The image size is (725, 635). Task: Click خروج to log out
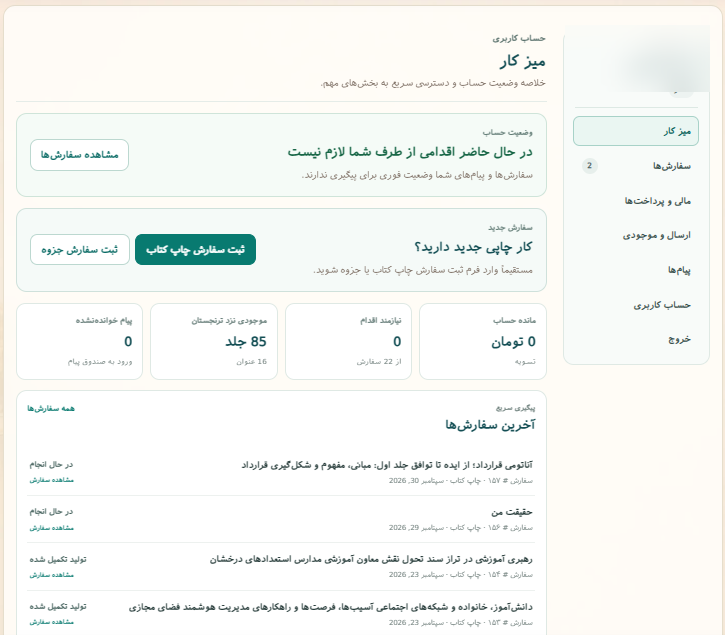pos(635,339)
